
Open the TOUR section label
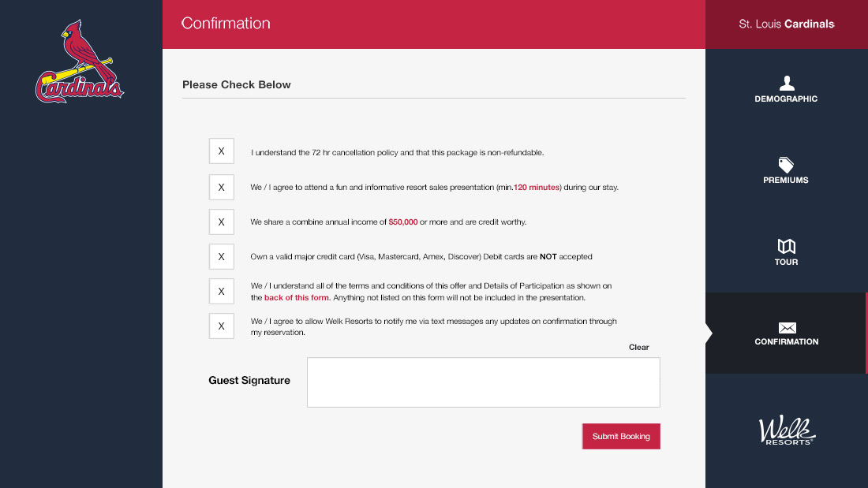[786, 263]
